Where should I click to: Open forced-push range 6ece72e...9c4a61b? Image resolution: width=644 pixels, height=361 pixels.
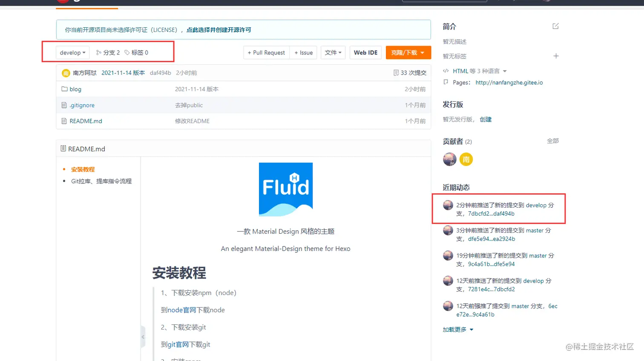tap(507, 310)
